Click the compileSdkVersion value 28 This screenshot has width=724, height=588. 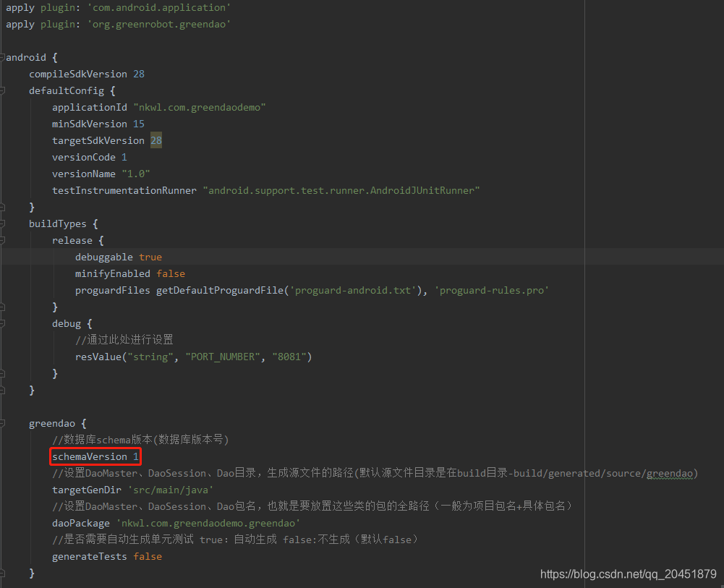click(139, 74)
